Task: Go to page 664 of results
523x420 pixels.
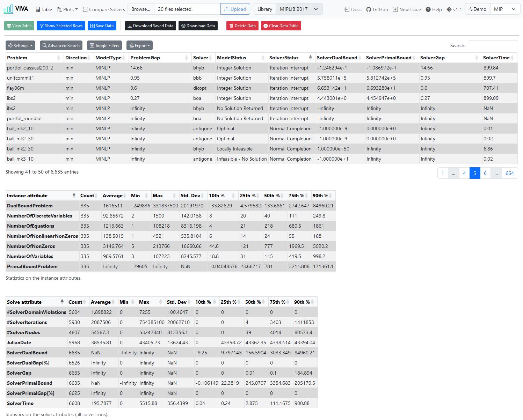Action: click(x=510, y=173)
